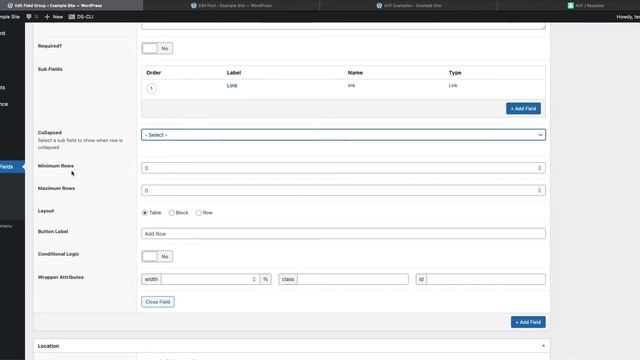The width and height of the screenshot is (640, 360).
Task: Click the bottom Add Field button
Action: tap(528, 322)
